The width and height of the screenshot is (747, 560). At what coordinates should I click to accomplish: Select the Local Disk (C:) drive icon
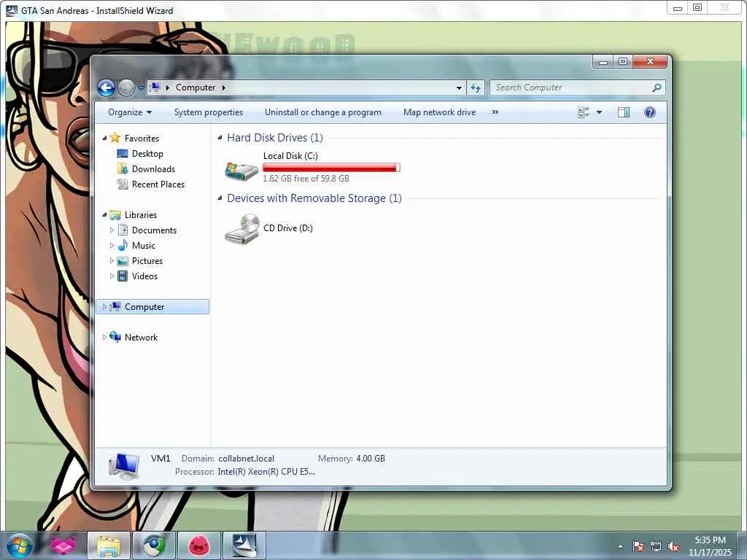tap(241, 171)
